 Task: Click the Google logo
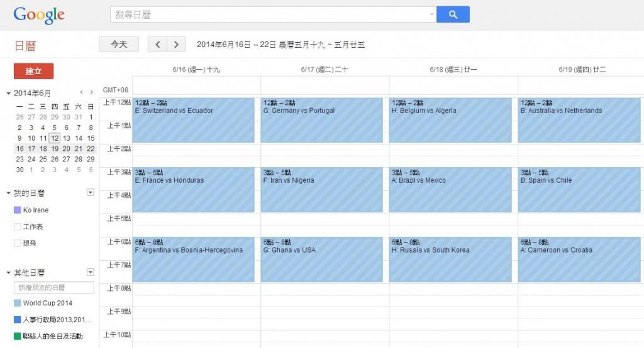pyautogui.click(x=39, y=15)
